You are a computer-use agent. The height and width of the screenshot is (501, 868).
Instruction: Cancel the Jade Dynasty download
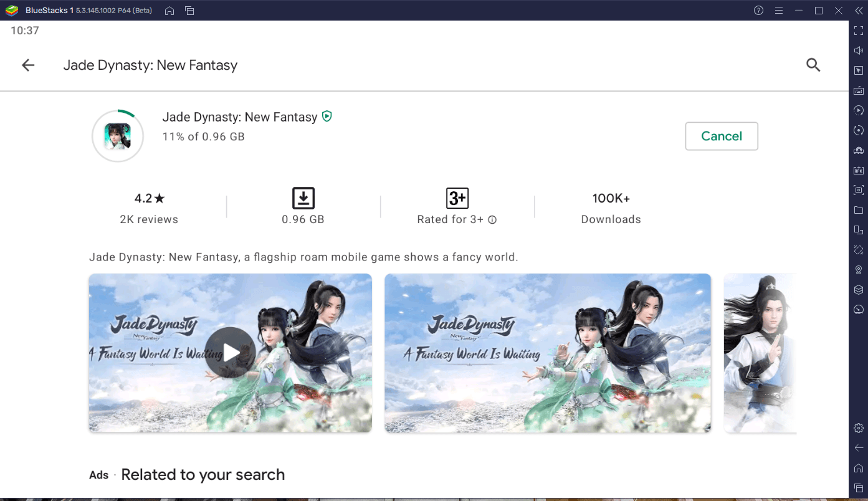(722, 136)
